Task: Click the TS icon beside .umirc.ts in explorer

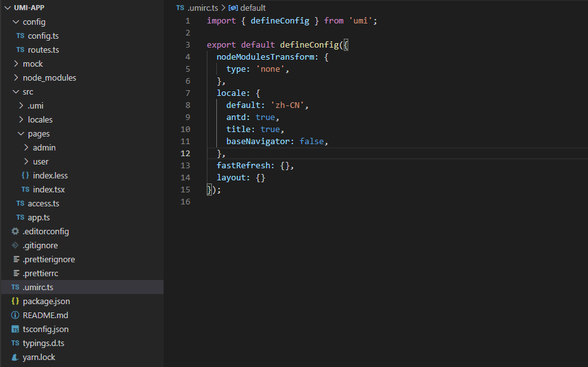Action: 15,287
